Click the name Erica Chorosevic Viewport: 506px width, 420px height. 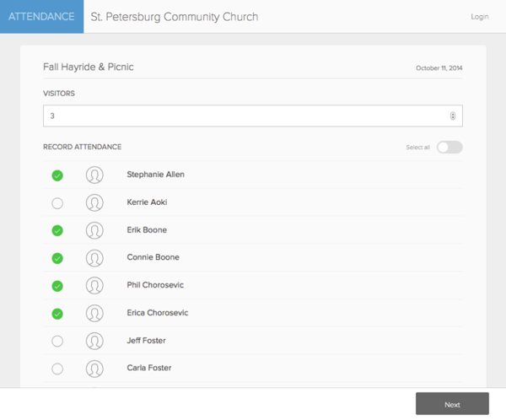158,313
